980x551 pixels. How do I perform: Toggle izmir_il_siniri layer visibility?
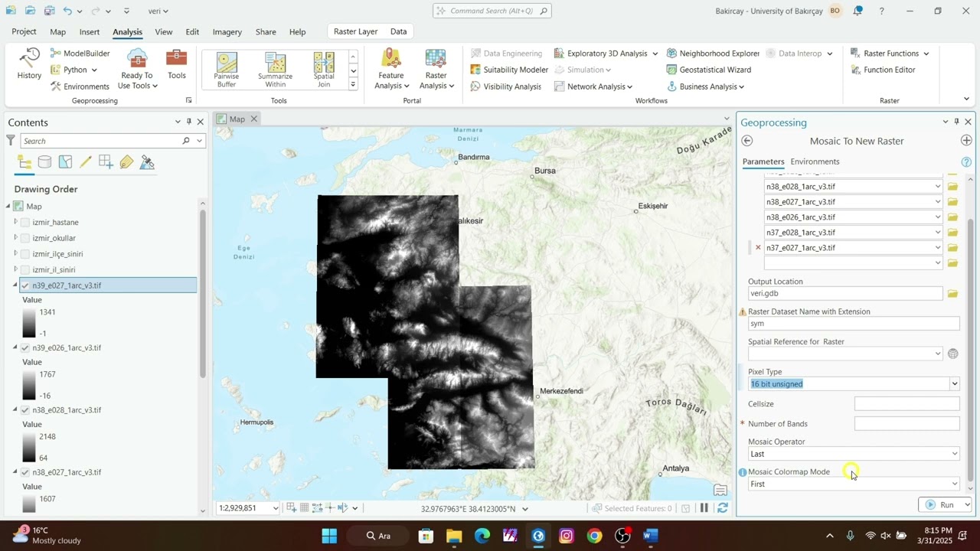[25, 270]
